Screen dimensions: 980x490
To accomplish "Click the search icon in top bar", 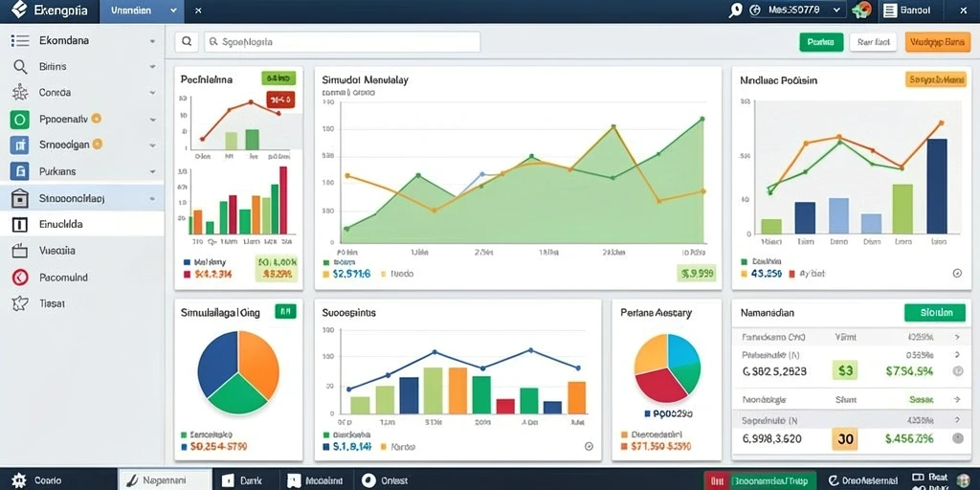I will [x=736, y=10].
